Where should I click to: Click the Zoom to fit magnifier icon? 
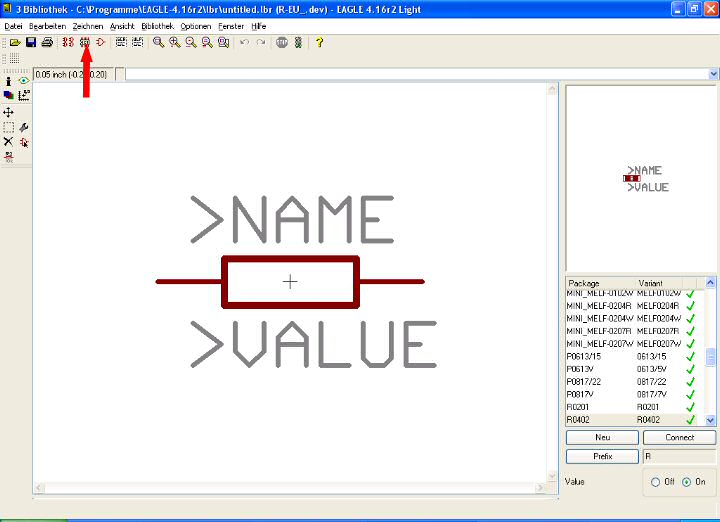158,43
